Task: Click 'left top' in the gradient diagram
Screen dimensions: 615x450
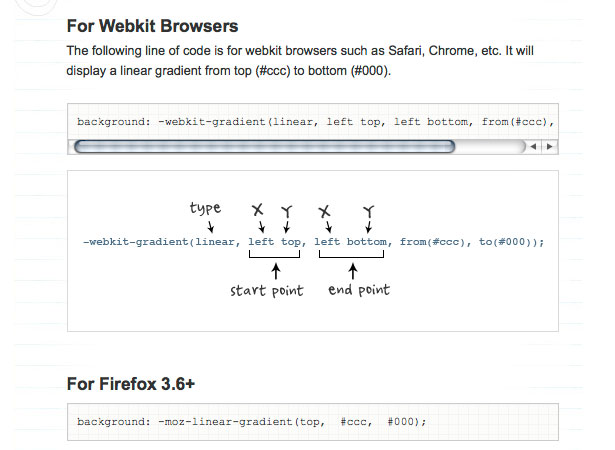Action: 277,242
